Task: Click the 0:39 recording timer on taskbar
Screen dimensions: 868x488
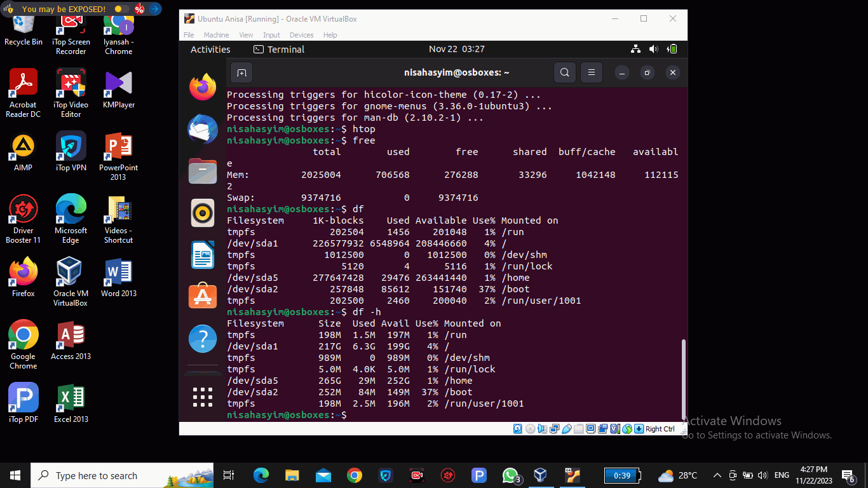Action: click(622, 475)
